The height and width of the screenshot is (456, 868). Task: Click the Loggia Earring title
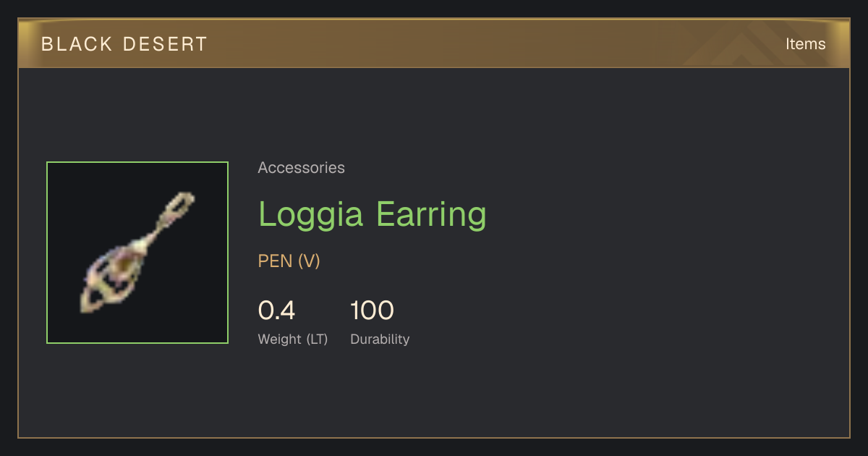[373, 214]
